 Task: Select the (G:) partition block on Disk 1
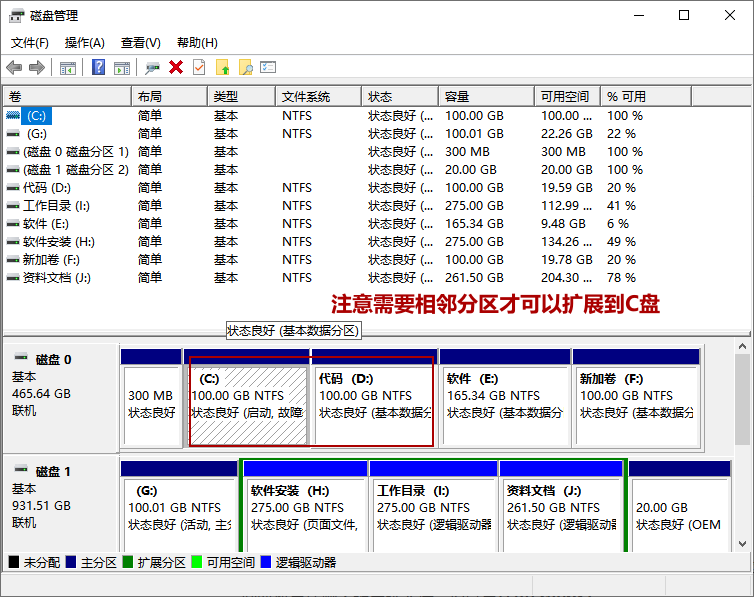click(179, 507)
